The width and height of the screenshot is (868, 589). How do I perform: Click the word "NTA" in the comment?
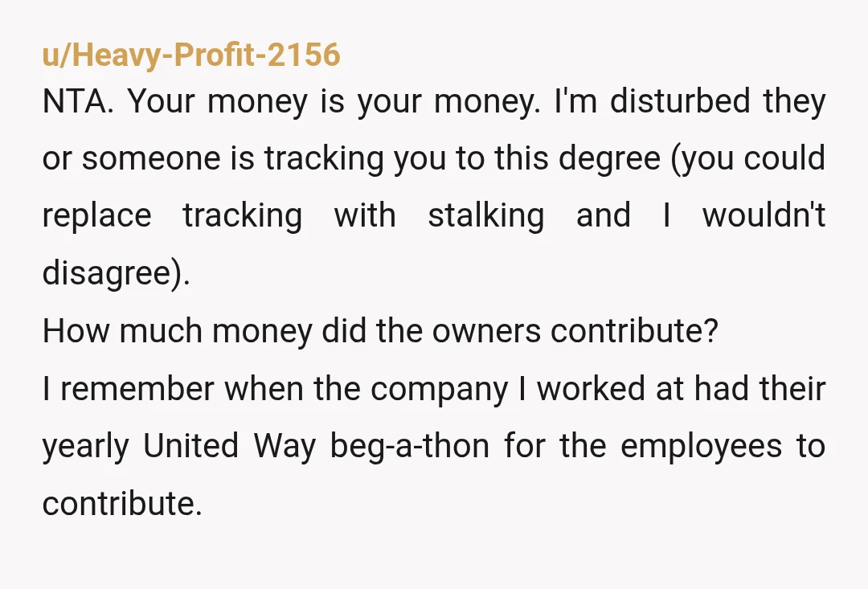(78, 101)
